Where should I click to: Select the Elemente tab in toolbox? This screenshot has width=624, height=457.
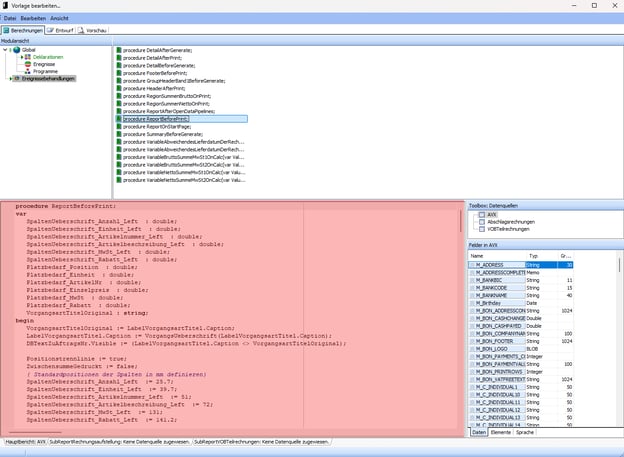click(502, 432)
